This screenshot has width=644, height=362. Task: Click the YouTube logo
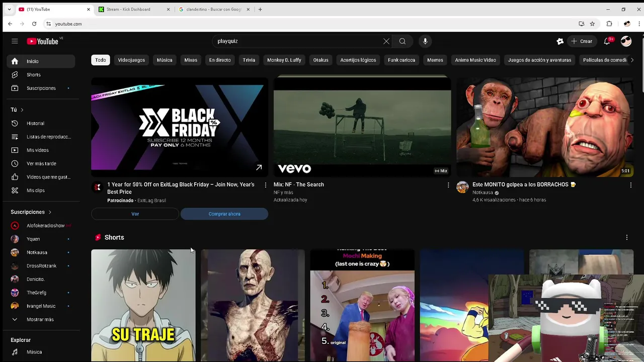(x=43, y=41)
